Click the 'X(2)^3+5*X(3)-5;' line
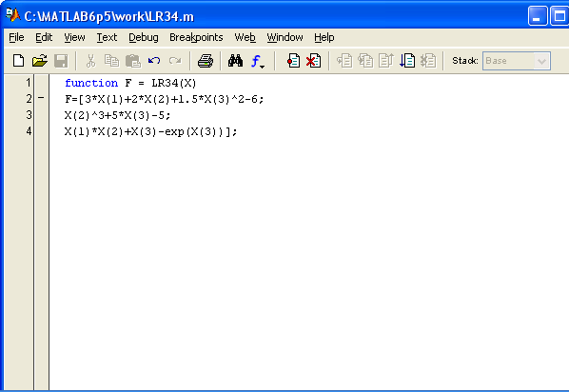The width and height of the screenshot is (569, 392). click(x=118, y=115)
